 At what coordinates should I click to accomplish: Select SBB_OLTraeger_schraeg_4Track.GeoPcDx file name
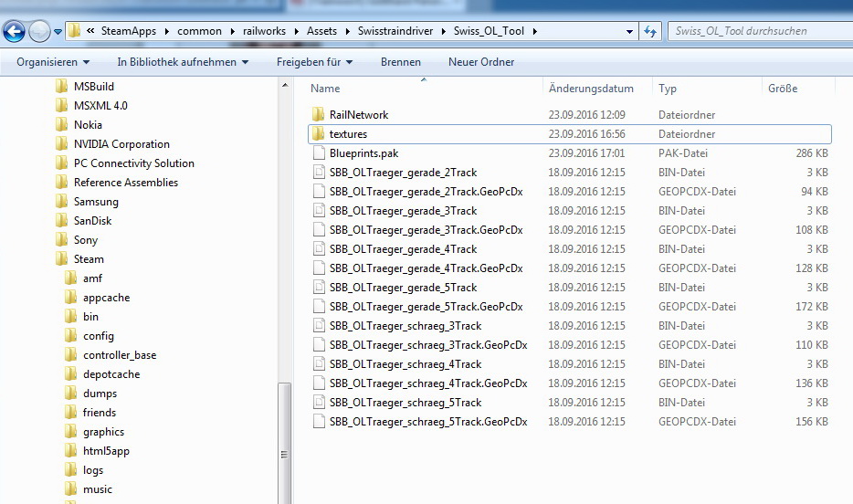[x=428, y=383]
